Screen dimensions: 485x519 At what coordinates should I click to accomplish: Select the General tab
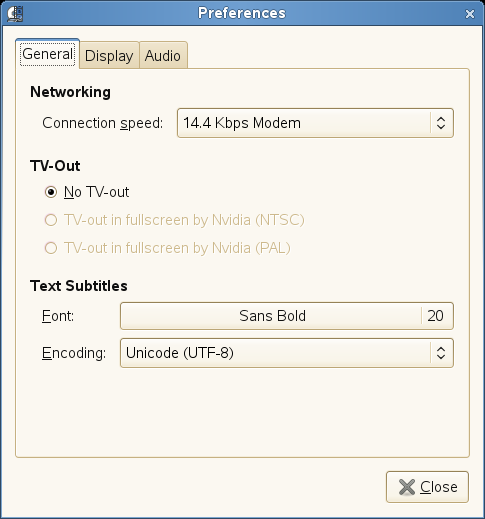[x=48, y=54]
